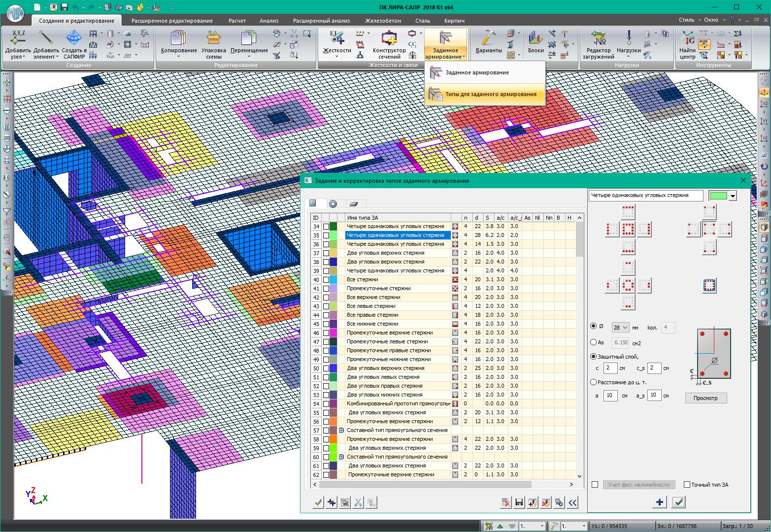This screenshot has width=771, height=532.
Task: Click the Add node (Добавить узел) icon
Action: [18, 38]
